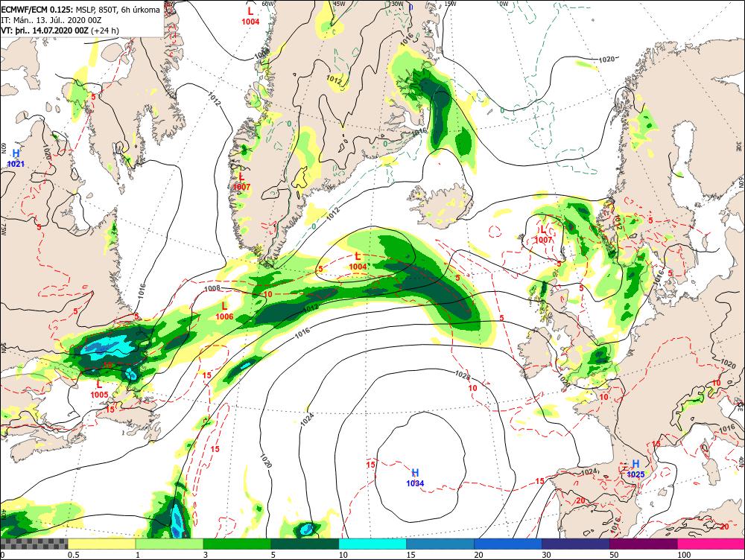Click the L 1004 low at top edge
745x560 pixels.
[250, 16]
